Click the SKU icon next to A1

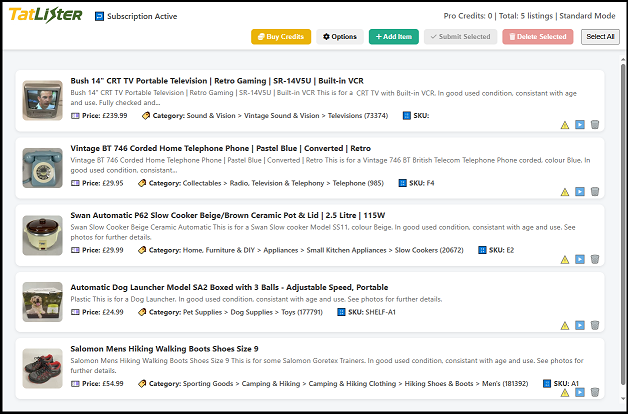tap(547, 384)
